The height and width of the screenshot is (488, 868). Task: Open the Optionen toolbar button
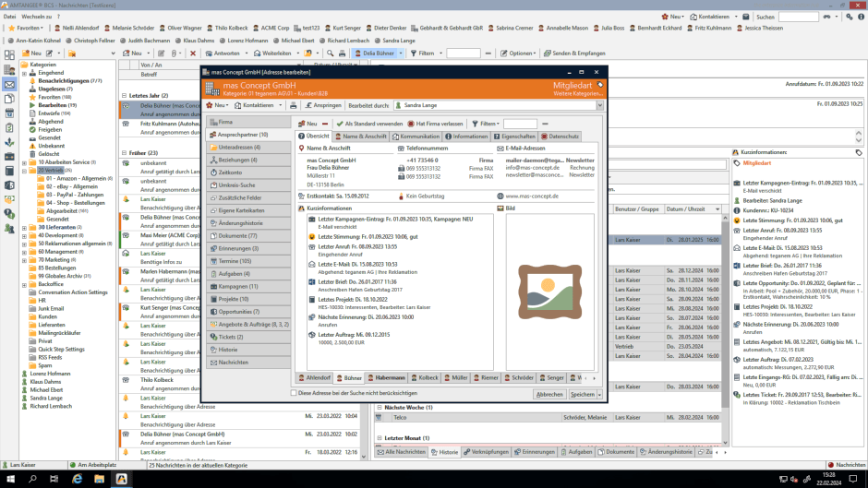coord(518,54)
